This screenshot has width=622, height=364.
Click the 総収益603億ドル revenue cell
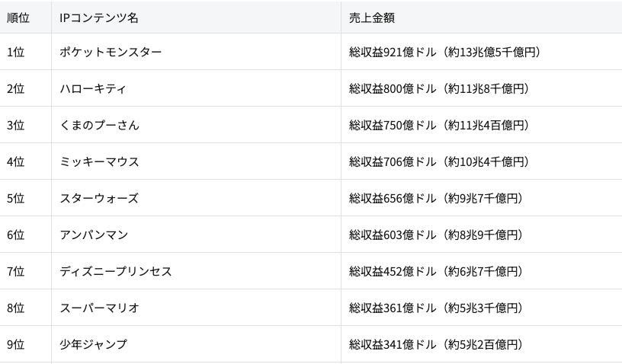tap(435, 235)
